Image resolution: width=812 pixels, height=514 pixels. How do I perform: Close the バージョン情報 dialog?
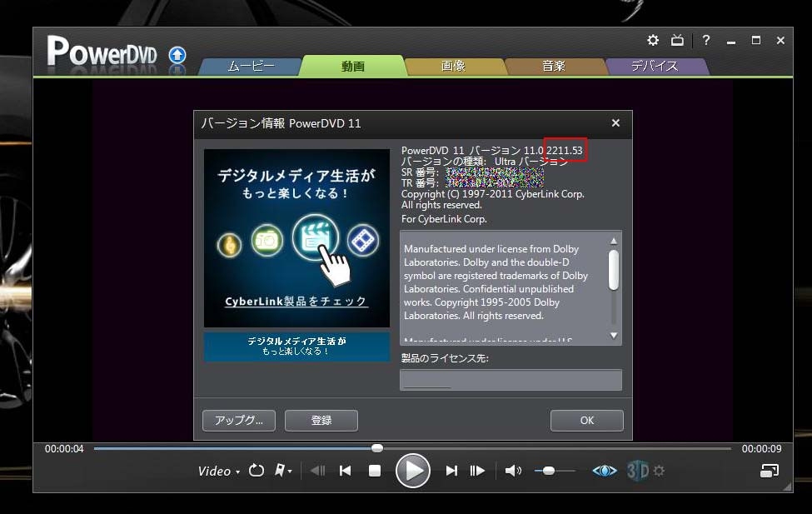tap(615, 122)
